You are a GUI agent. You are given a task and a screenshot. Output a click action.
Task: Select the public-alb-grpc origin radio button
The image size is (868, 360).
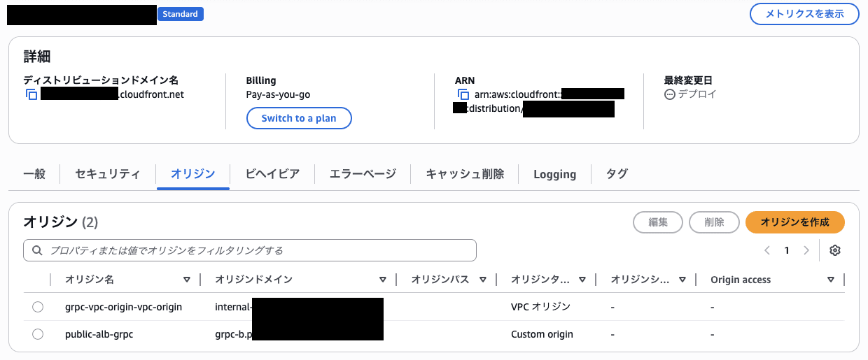(x=38, y=334)
